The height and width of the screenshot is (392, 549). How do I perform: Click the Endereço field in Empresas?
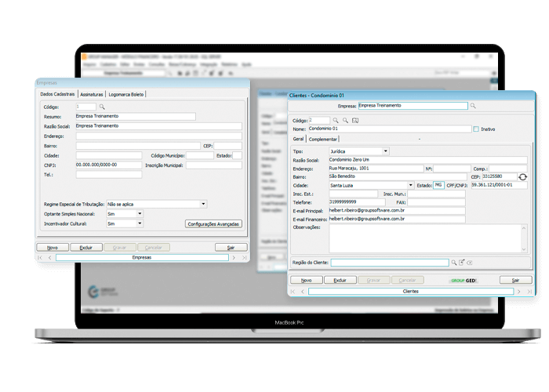158,136
